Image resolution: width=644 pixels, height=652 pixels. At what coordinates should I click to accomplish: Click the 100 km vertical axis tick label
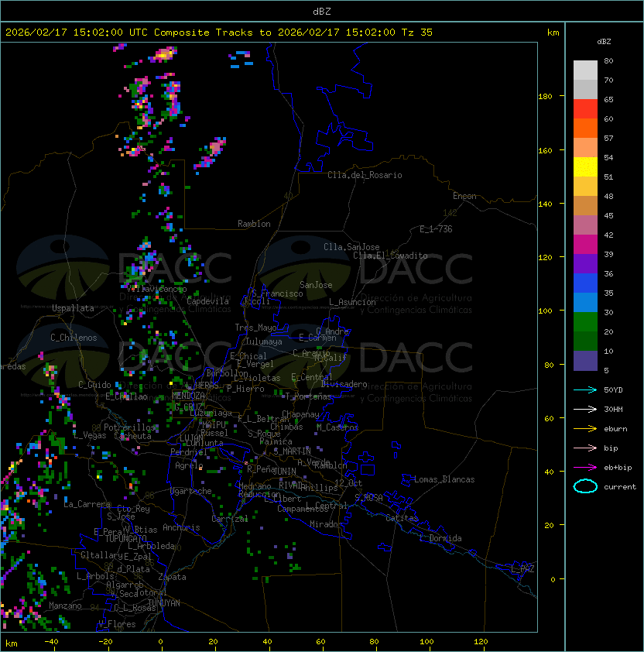coord(545,311)
